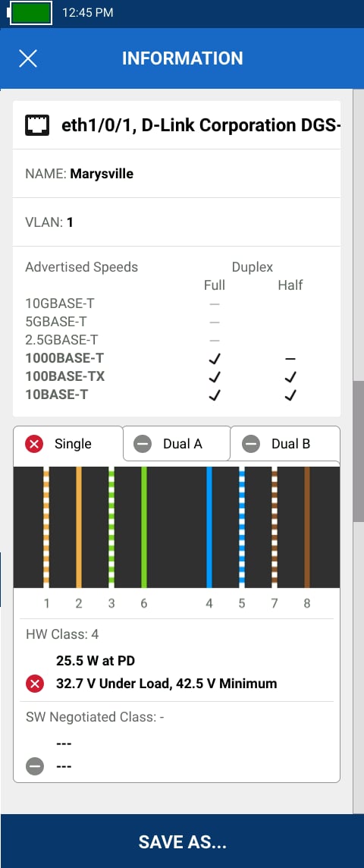Viewport: 364px width, 868px height.
Task: Click the solid blue wire for pin 4
Action: point(209,527)
